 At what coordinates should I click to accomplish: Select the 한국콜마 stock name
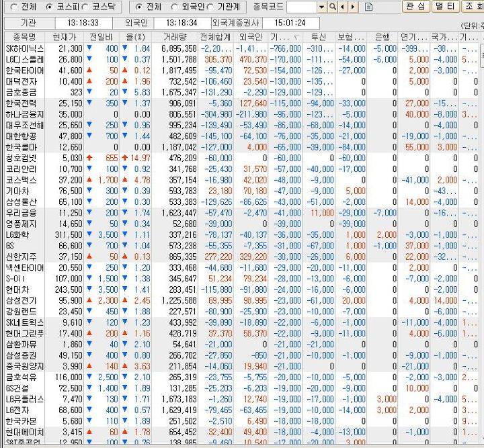22,147
